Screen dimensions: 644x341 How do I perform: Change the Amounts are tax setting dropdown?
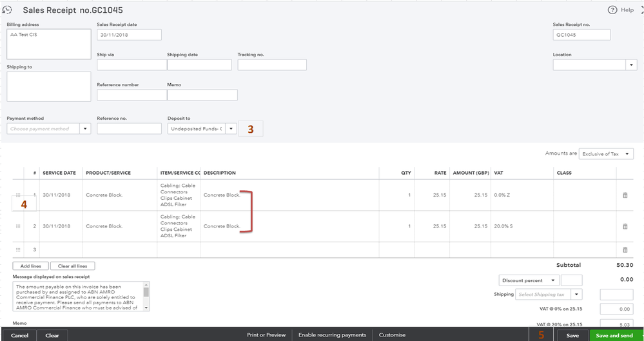606,154
